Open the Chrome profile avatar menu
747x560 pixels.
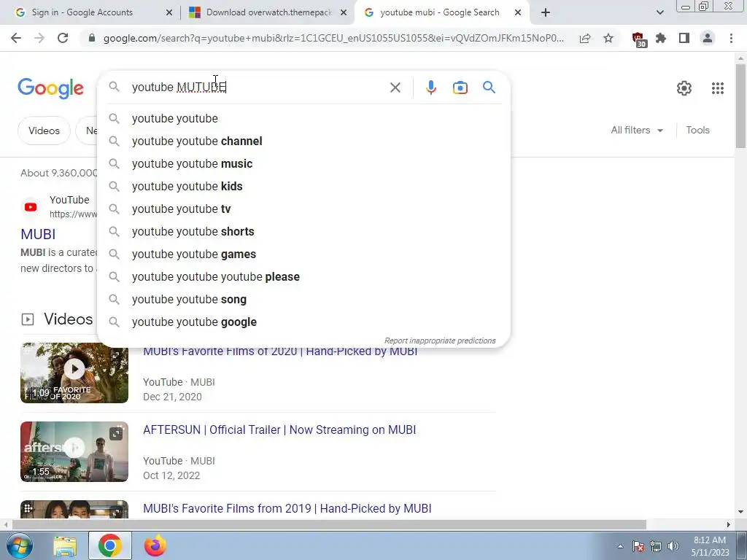click(708, 38)
